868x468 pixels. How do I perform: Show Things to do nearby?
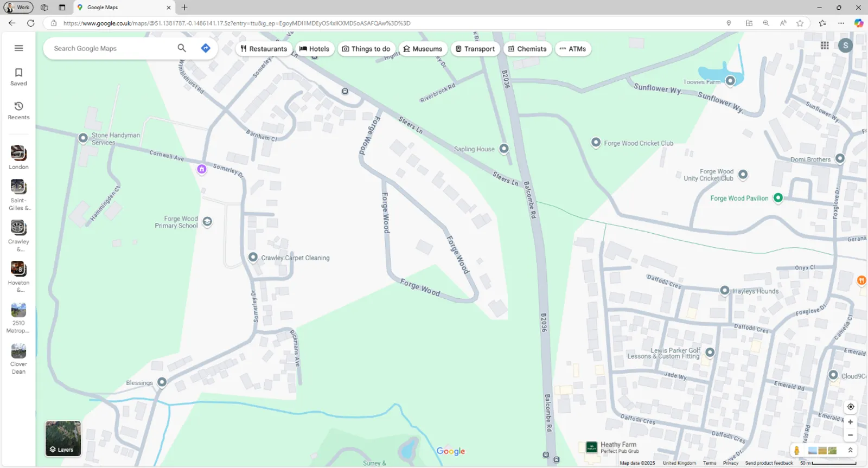click(x=366, y=49)
